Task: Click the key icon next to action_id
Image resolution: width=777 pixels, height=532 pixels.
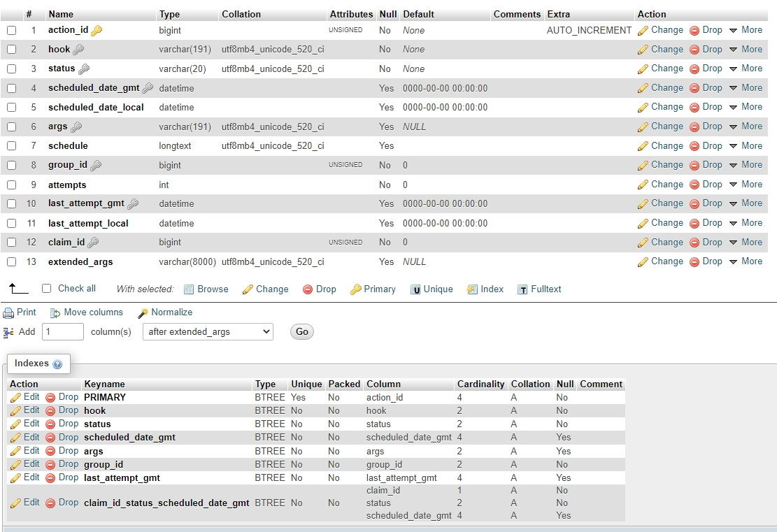Action: [97, 31]
